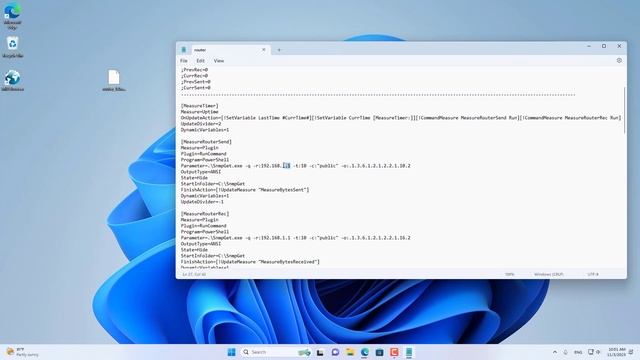Open the Windows Start menu
640x360 pixels.
[231, 352]
